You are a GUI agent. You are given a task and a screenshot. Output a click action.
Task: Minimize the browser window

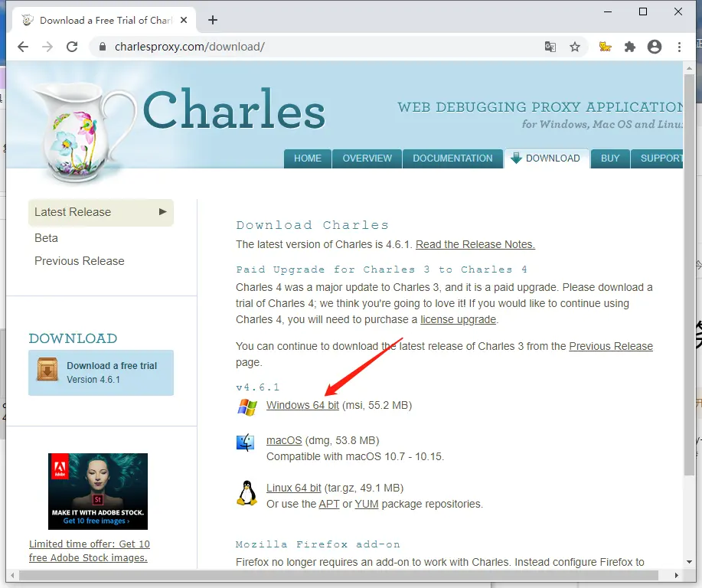608,11
